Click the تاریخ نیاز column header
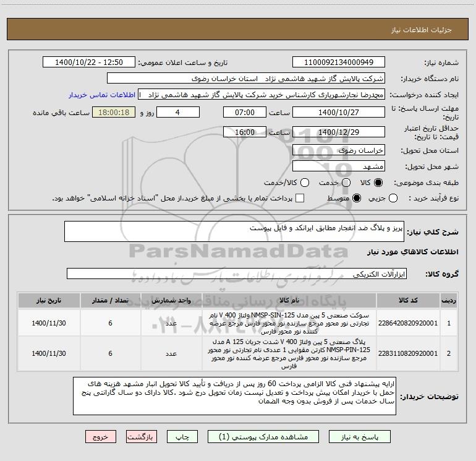 [49, 301]
